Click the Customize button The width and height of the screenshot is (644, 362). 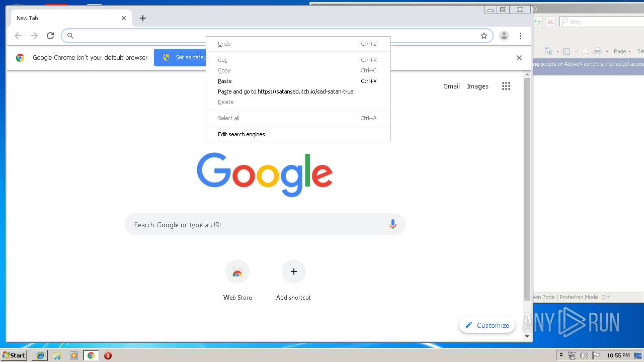487,325
